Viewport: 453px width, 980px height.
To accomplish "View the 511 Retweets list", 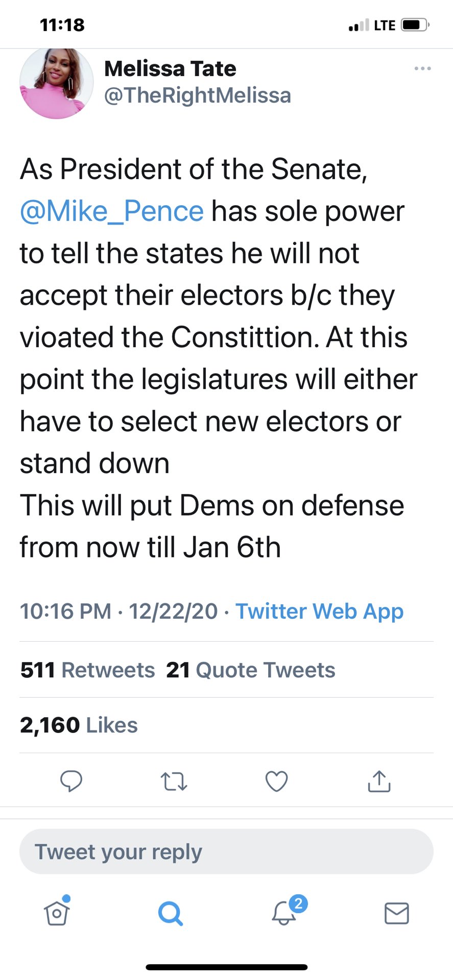I will pyautogui.click(x=87, y=669).
